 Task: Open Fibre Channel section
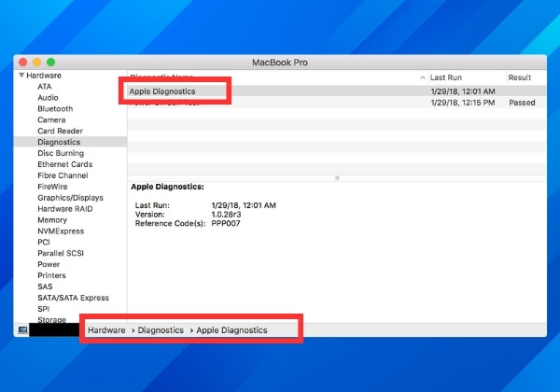[63, 175]
